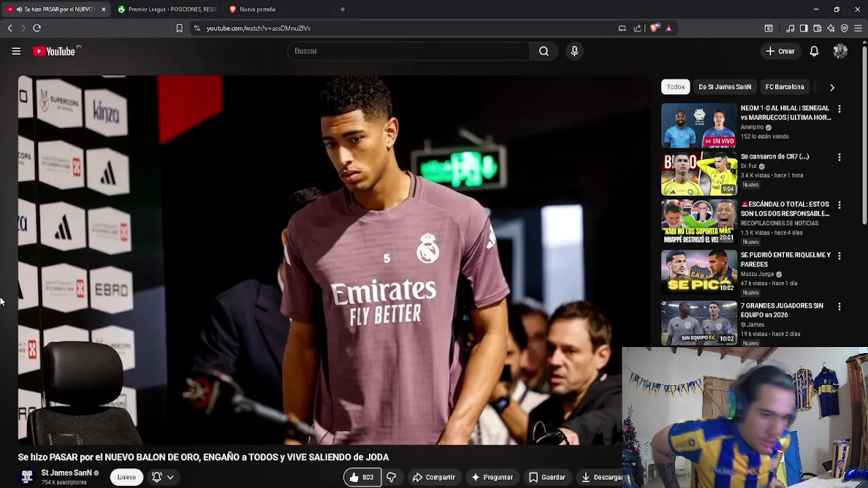
Task: Select the FC Barcelona chip
Action: click(x=785, y=87)
